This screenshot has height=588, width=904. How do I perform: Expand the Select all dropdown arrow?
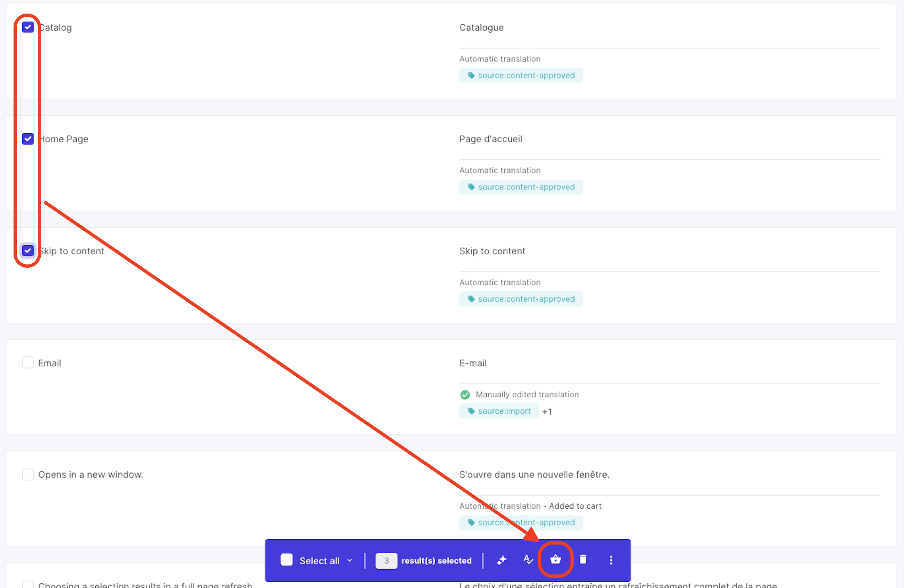350,560
